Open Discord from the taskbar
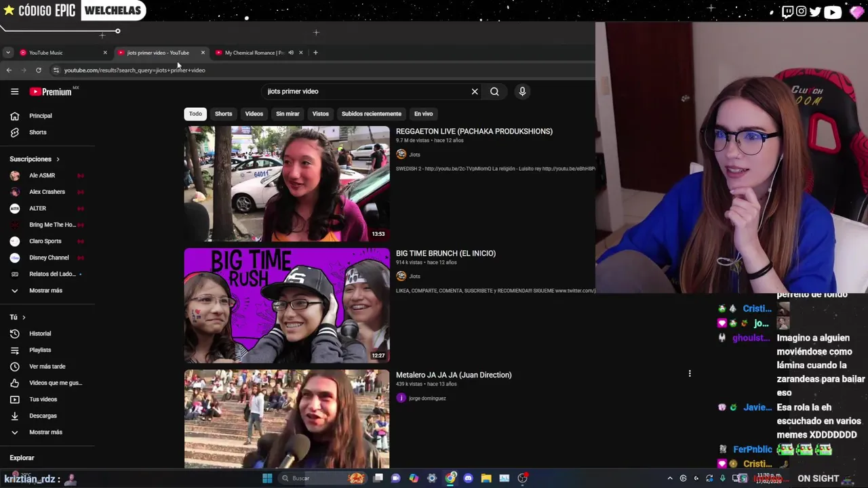This screenshot has width=868, height=488. pyautogui.click(x=468, y=478)
